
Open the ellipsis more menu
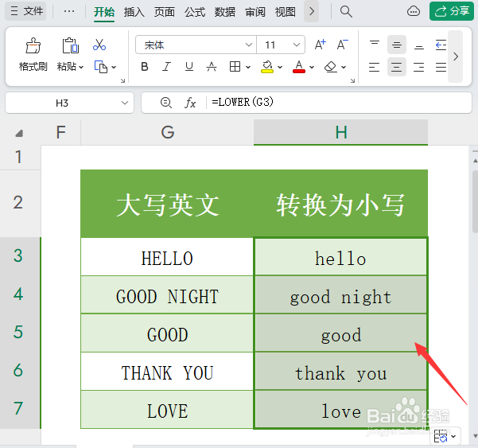point(69,12)
